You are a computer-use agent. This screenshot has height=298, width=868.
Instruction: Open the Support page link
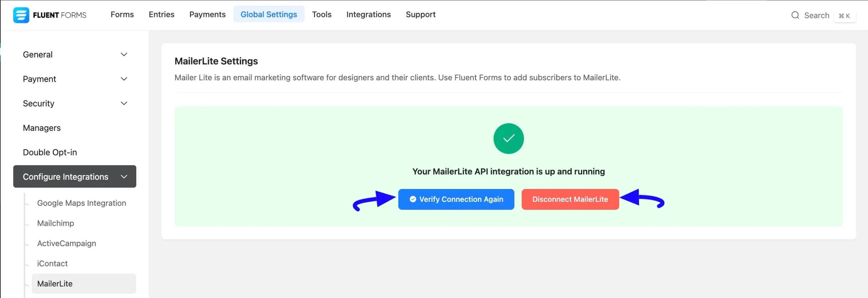tap(420, 15)
